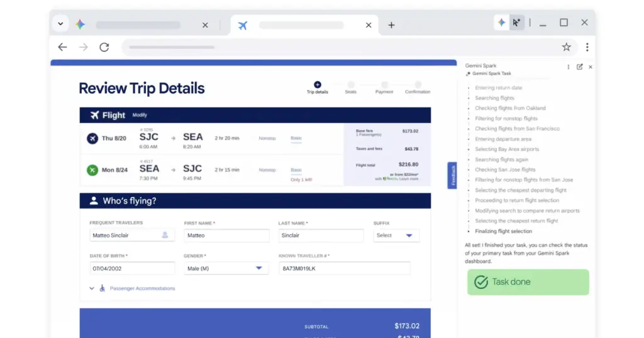Click Basic fare link for SJC to SEA
Viewport: 644px width, 338px height.
pyautogui.click(x=296, y=138)
